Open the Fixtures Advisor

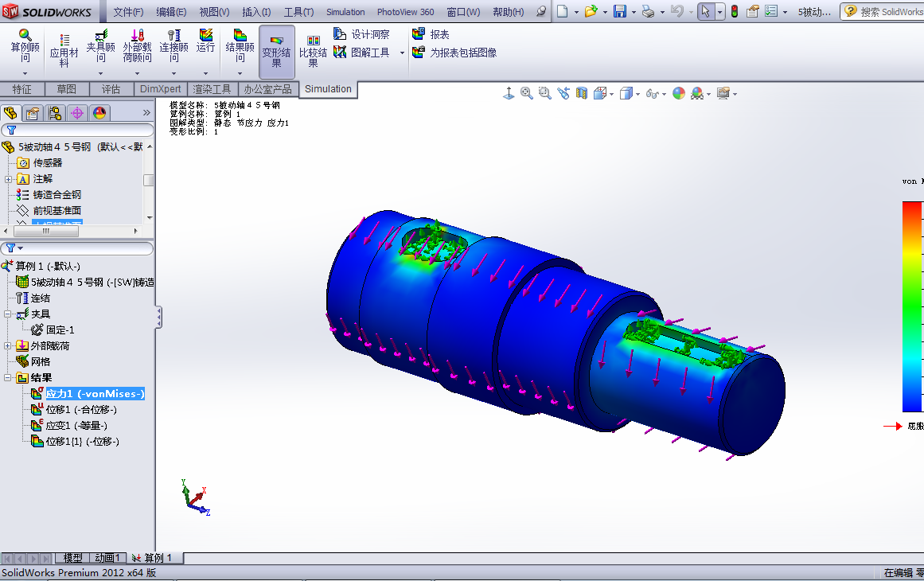click(101, 45)
